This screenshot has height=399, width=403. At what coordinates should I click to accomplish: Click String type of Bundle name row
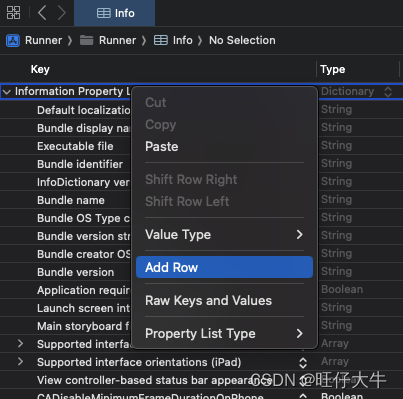(336, 199)
